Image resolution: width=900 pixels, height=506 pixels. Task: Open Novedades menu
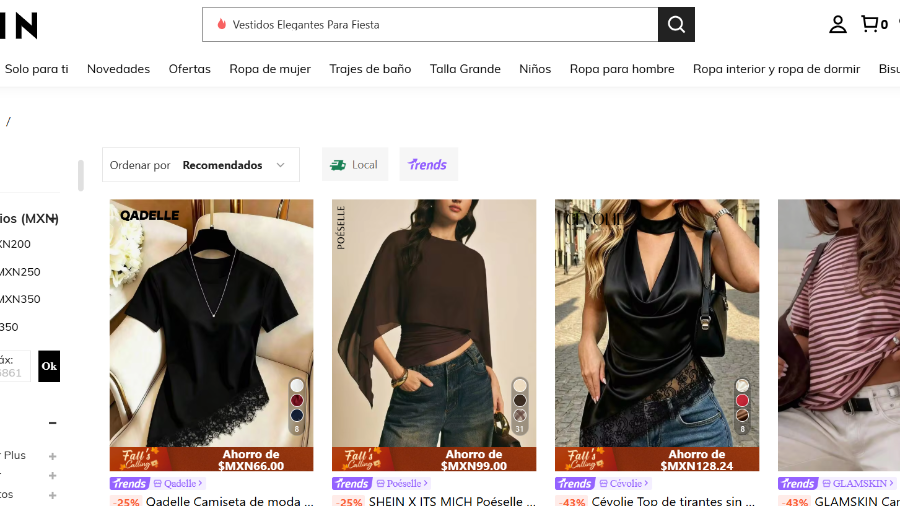[x=118, y=69]
